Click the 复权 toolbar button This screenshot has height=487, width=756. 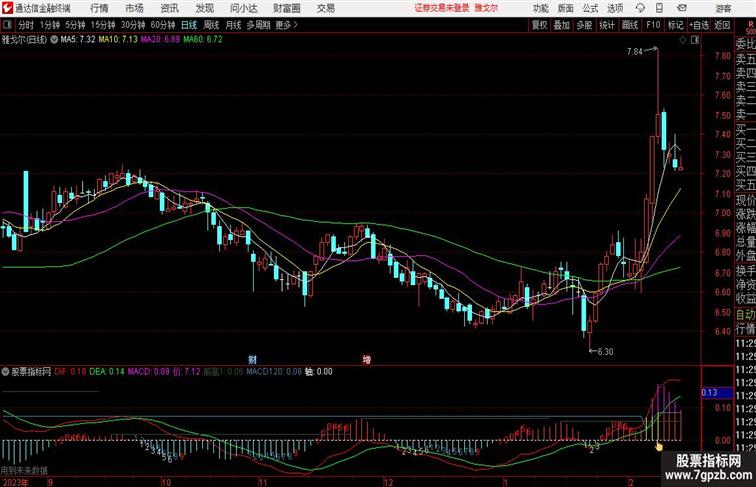[539, 25]
